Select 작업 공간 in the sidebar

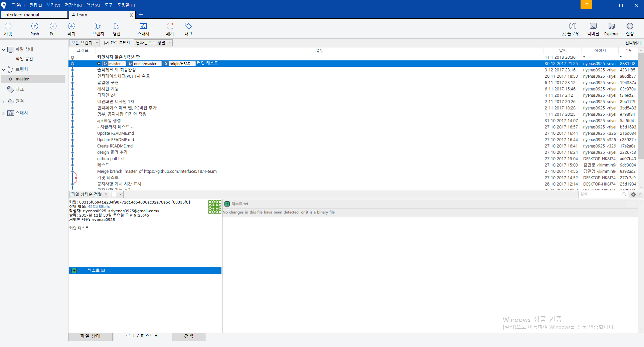click(24, 59)
